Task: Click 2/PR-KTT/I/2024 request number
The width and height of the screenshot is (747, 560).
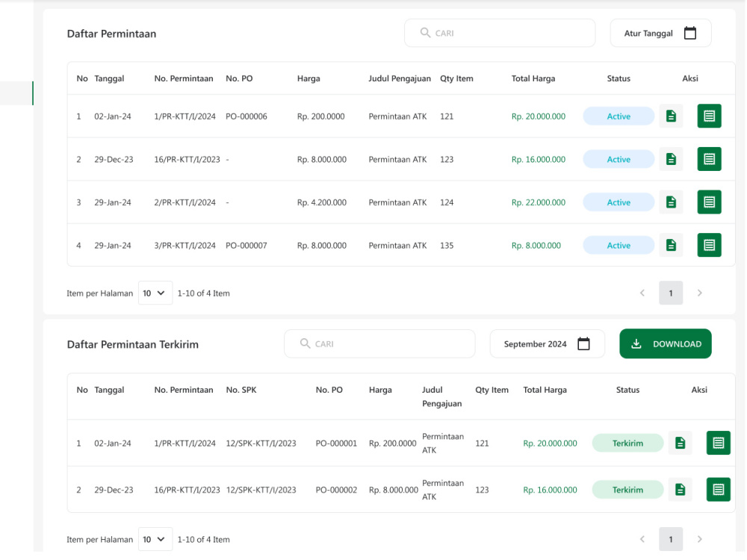Action: click(x=185, y=202)
